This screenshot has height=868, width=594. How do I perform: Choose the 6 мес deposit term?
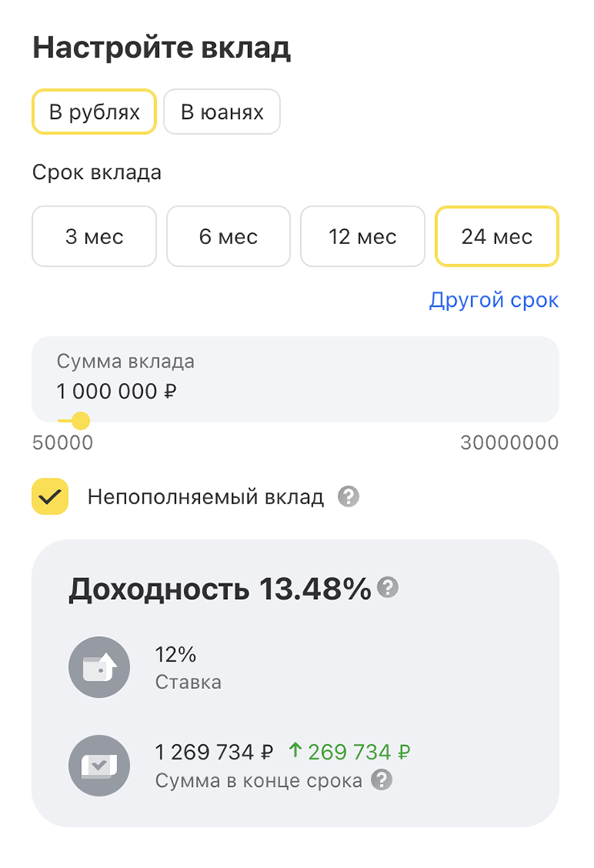click(229, 236)
